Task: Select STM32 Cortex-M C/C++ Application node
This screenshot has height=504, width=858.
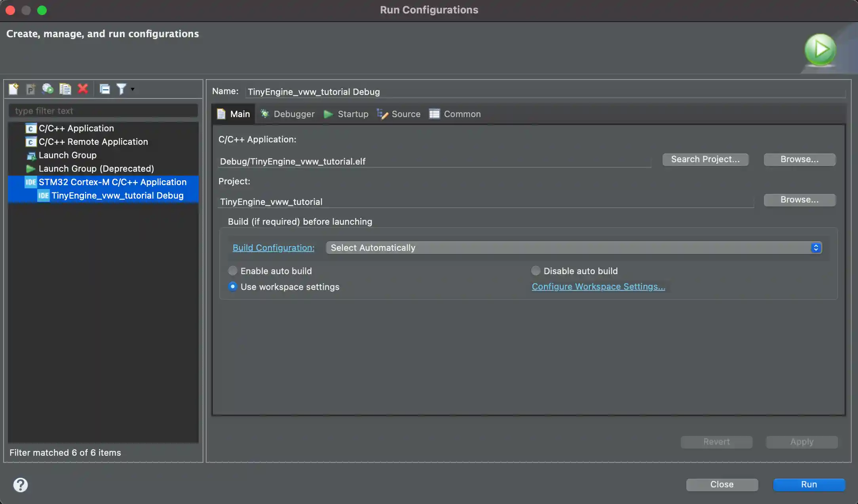Action: coord(112,182)
